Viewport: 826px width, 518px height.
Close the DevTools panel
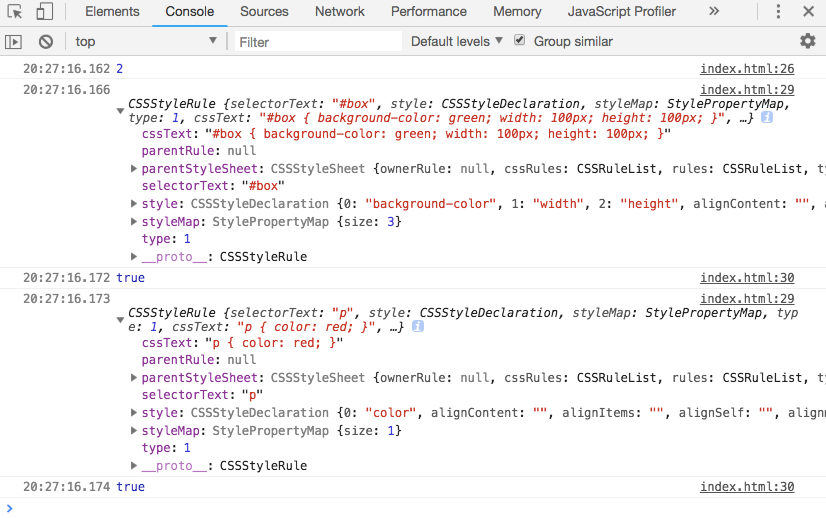[x=808, y=12]
